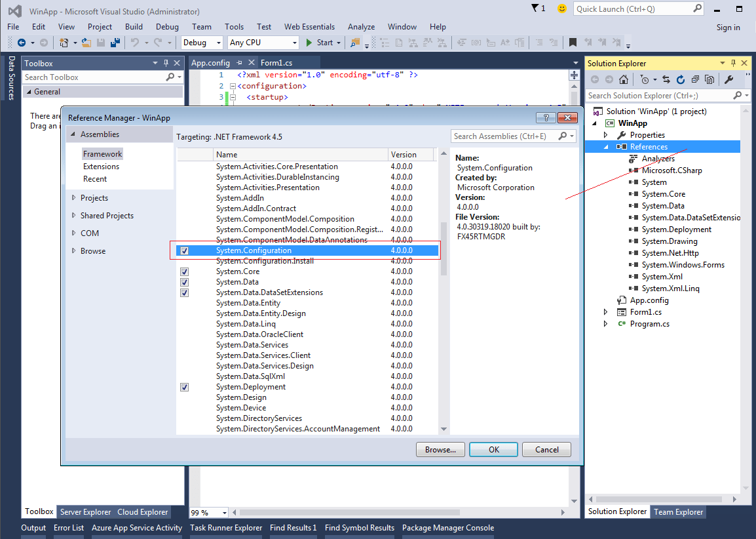Click the Navigate Backward toolbar arrow
756x539 pixels.
pyautogui.click(x=21, y=43)
